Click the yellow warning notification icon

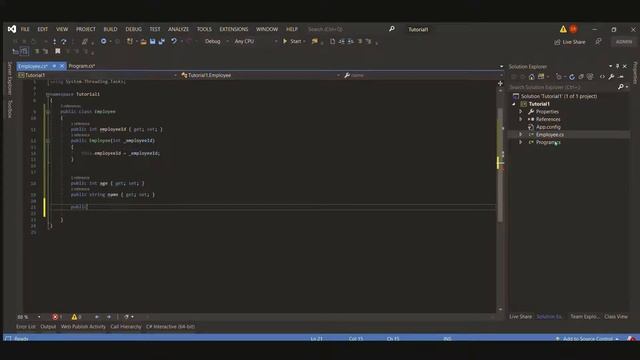(563, 29)
